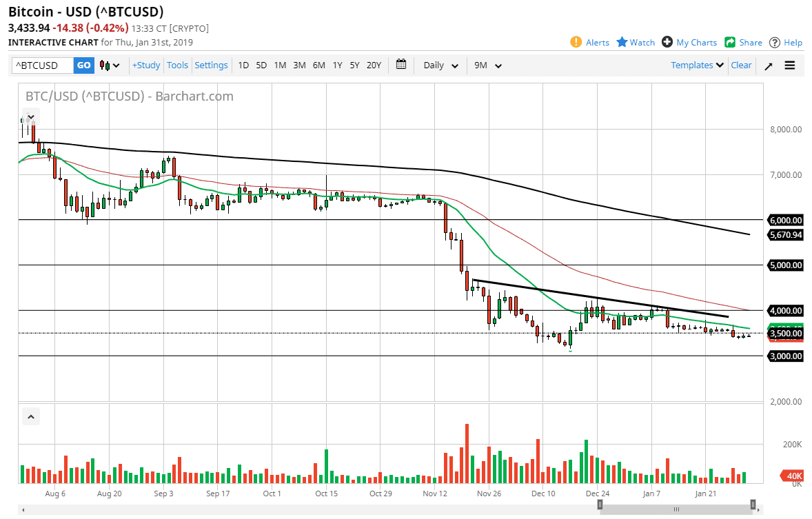
Task: Switch chart range to 1Y
Action: click(337, 65)
